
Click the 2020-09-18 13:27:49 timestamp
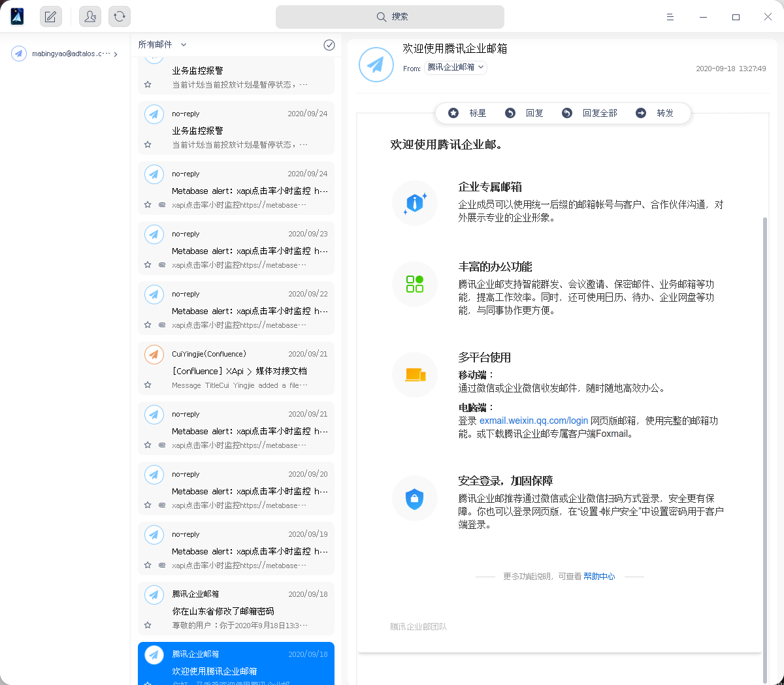click(x=730, y=69)
